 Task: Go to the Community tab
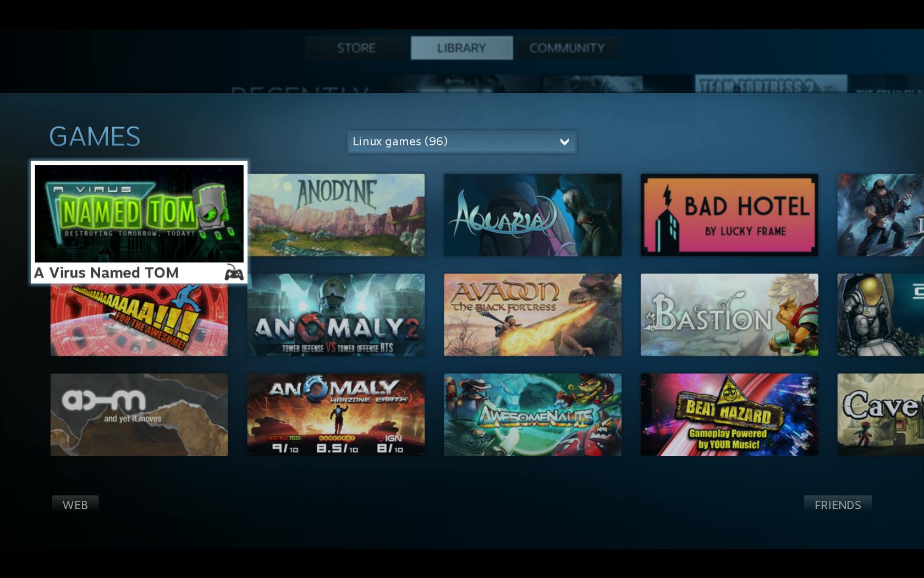point(566,48)
